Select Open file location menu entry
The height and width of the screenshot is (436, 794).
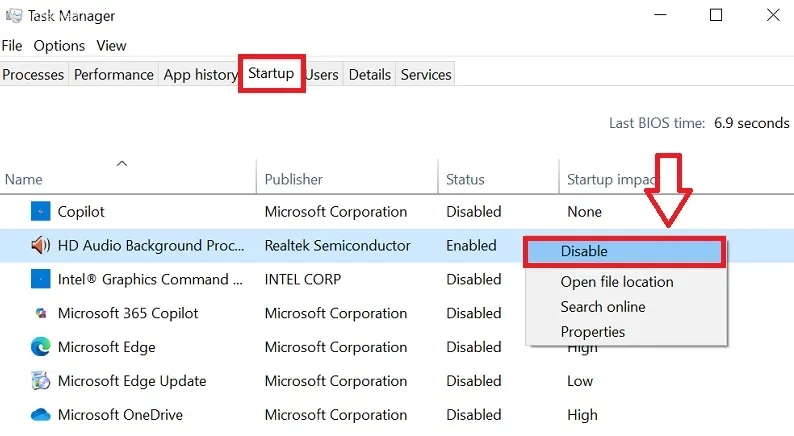point(617,282)
